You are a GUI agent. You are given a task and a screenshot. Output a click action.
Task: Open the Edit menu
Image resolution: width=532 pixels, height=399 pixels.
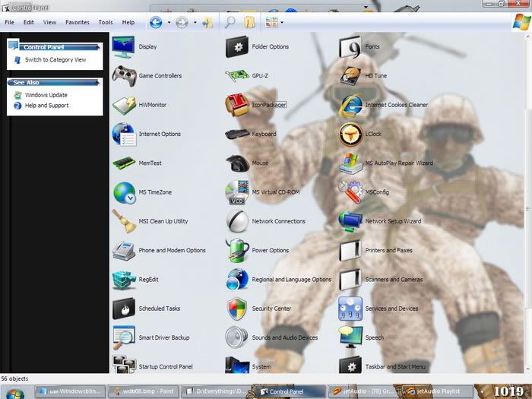[x=29, y=22]
